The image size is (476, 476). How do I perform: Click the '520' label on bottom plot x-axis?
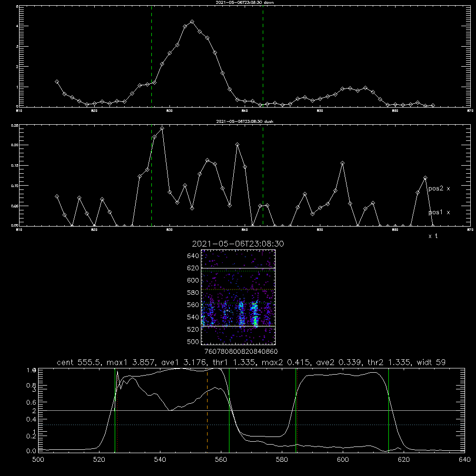tap(99, 460)
